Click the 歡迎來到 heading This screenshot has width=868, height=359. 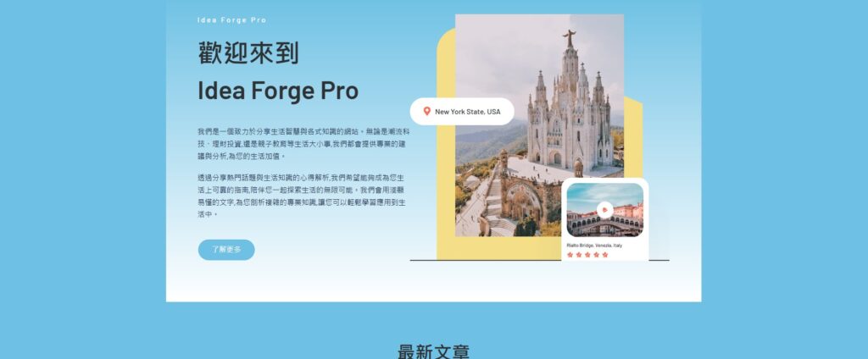click(x=248, y=53)
